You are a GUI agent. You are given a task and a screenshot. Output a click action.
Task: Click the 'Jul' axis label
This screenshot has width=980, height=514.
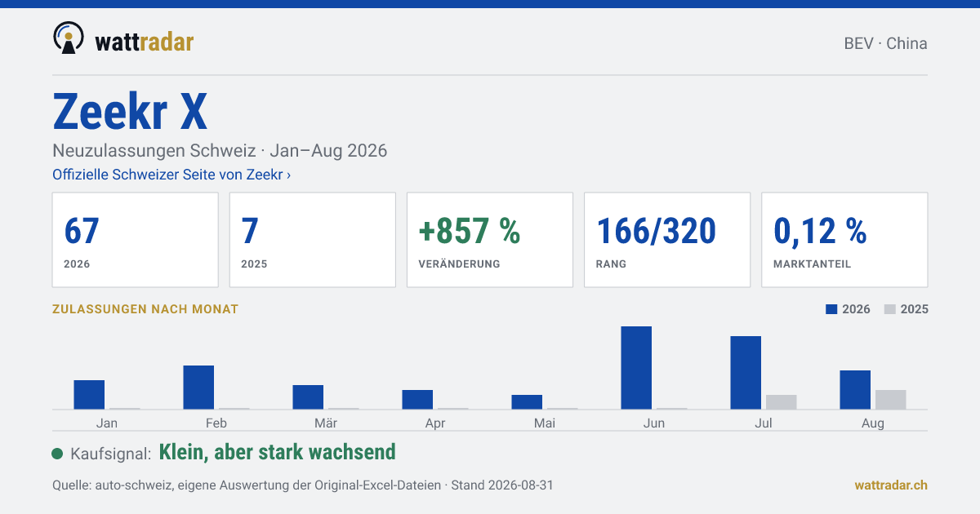point(764,423)
